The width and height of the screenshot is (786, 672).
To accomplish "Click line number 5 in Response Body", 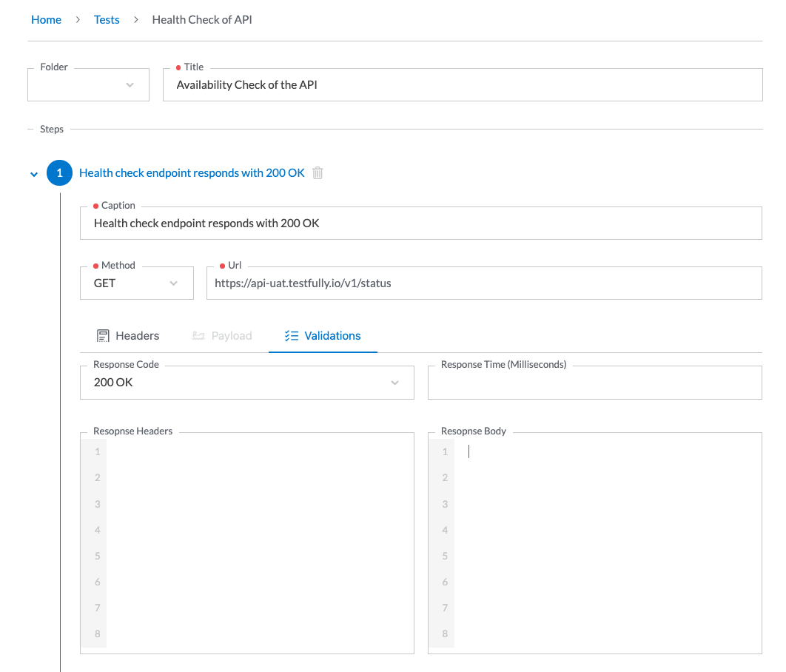I will click(445, 556).
